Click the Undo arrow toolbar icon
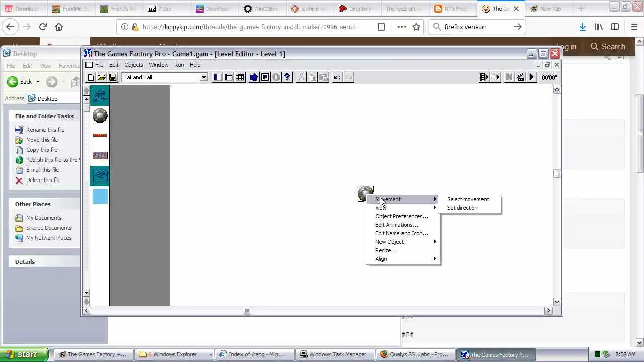 coord(337,77)
